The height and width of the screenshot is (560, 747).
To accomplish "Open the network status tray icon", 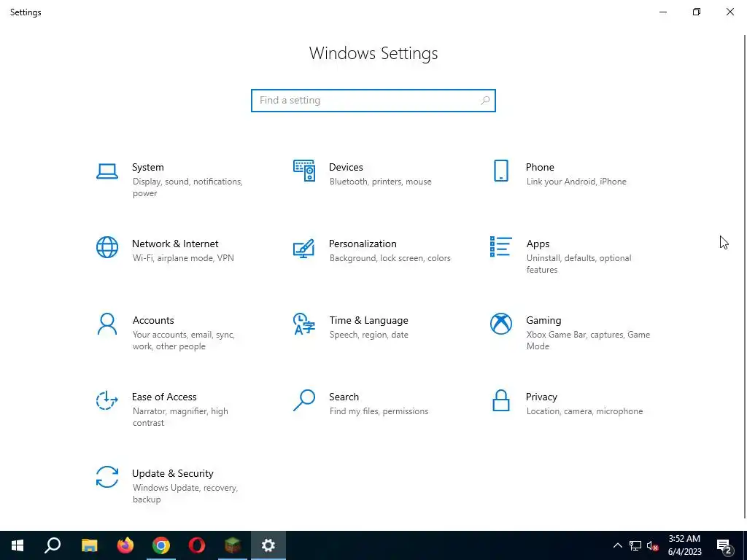I will (635, 545).
